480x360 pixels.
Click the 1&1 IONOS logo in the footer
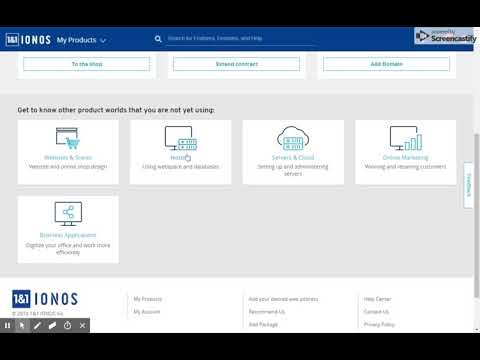pos(45,299)
